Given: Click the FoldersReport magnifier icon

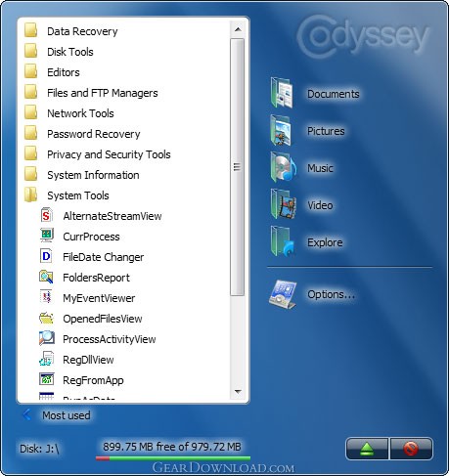Looking at the screenshot, I should point(46,277).
